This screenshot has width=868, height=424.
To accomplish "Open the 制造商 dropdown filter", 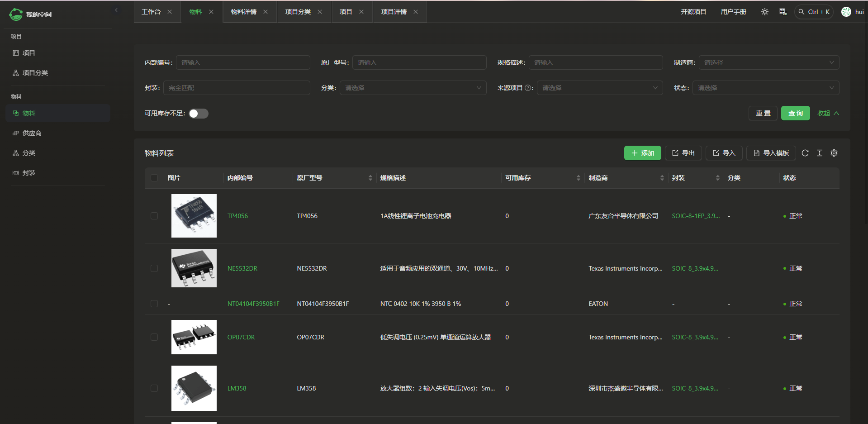I will 768,62.
